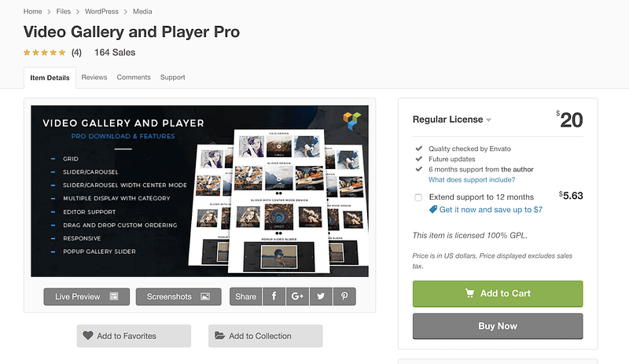Share on Facebook icon
Viewport: 629px width, 364px height.
tap(274, 296)
